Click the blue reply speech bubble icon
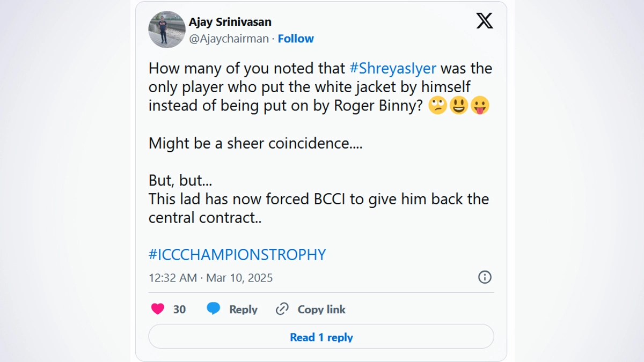The height and width of the screenshot is (362, 644). 214,309
